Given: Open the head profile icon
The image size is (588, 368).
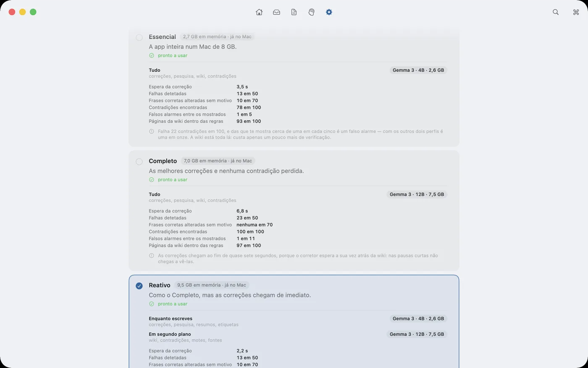Looking at the screenshot, I should (311, 12).
